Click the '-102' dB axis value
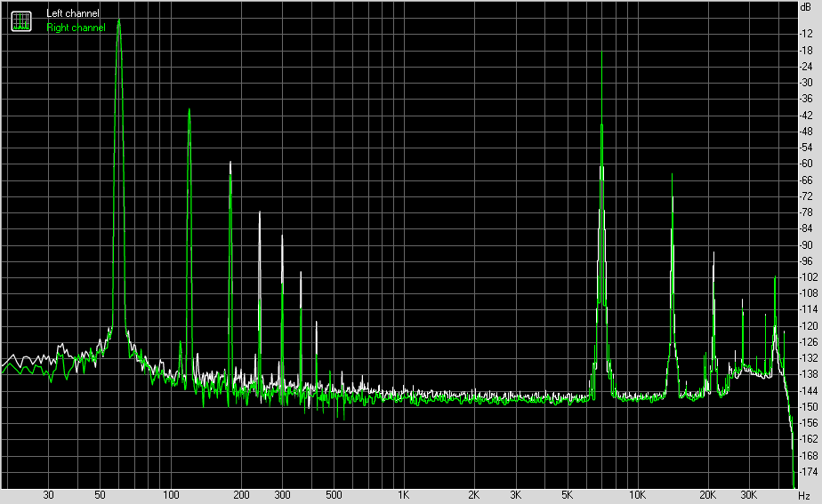 808,277
